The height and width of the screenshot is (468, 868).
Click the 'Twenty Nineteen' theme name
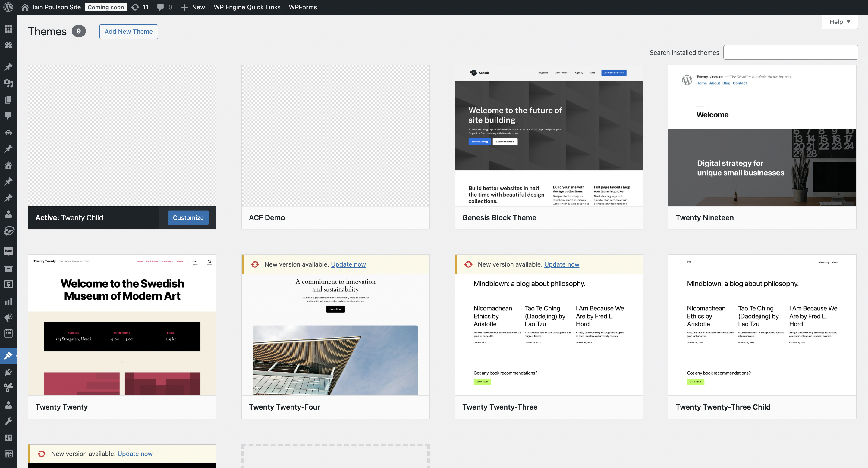click(705, 217)
